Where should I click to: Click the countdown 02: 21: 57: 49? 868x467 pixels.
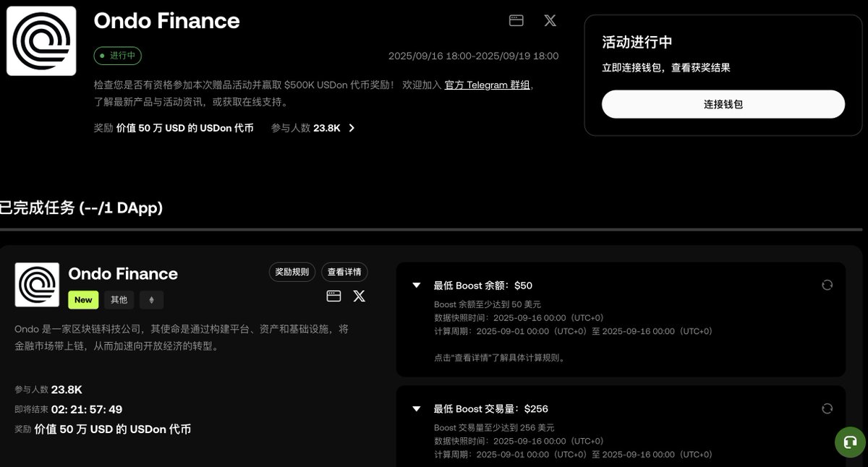[x=87, y=409]
